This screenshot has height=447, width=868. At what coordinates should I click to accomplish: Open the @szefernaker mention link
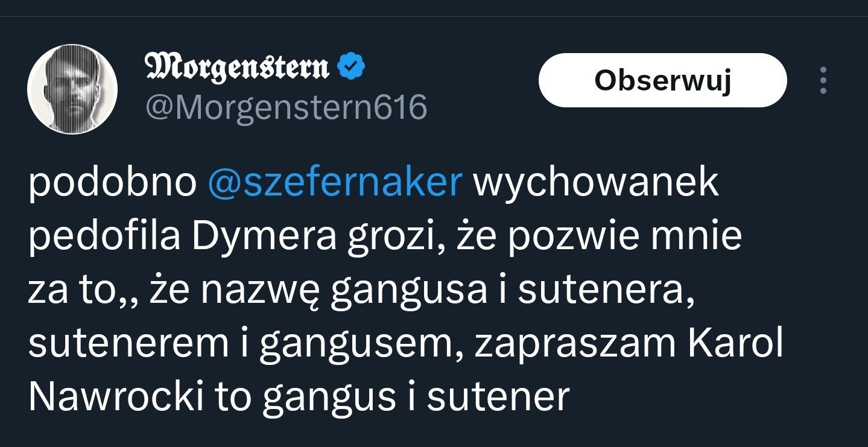[334, 184]
